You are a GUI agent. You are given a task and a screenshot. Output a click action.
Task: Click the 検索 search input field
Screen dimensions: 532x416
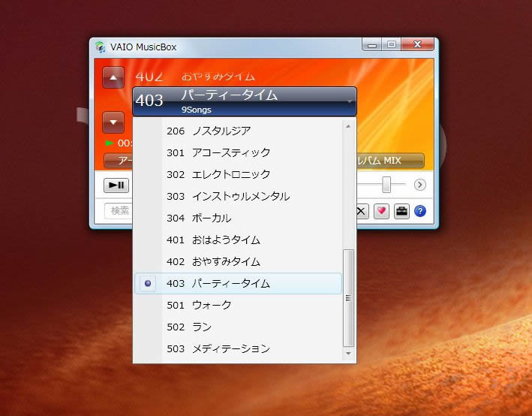tap(119, 211)
